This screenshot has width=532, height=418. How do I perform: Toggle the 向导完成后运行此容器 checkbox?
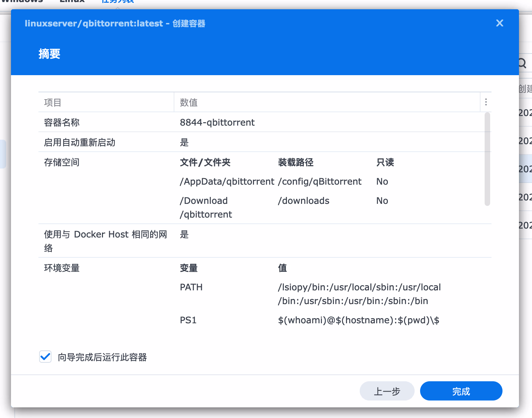(x=45, y=357)
